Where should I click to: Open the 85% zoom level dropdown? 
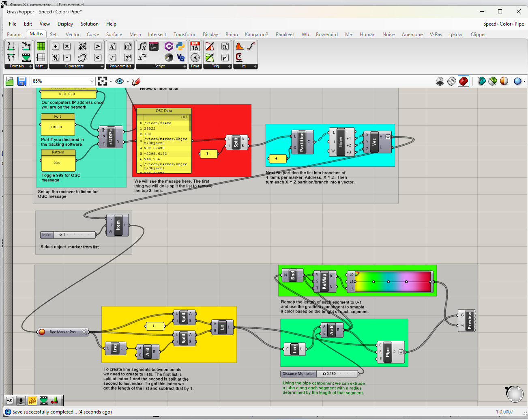pyautogui.click(x=92, y=82)
